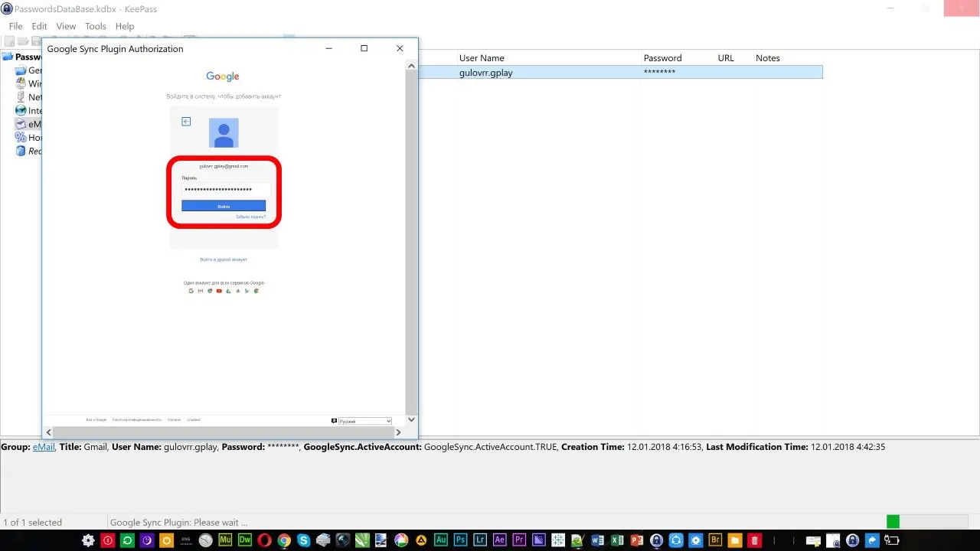Open the eMail group link in details pane
The image size is (980, 551).
tap(44, 447)
